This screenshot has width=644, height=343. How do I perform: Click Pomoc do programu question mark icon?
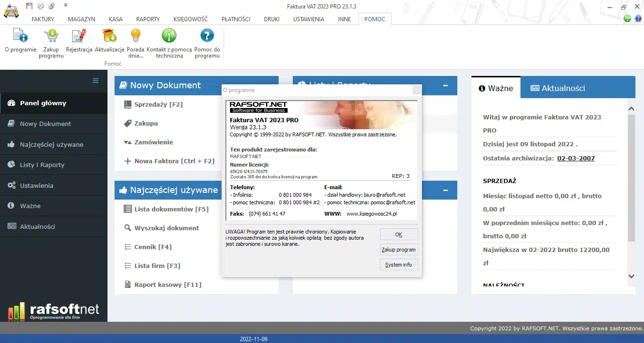coord(207,36)
